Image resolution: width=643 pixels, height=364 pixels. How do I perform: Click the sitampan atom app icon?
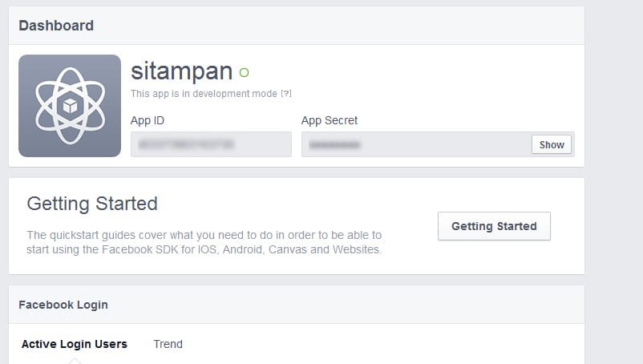[70, 106]
